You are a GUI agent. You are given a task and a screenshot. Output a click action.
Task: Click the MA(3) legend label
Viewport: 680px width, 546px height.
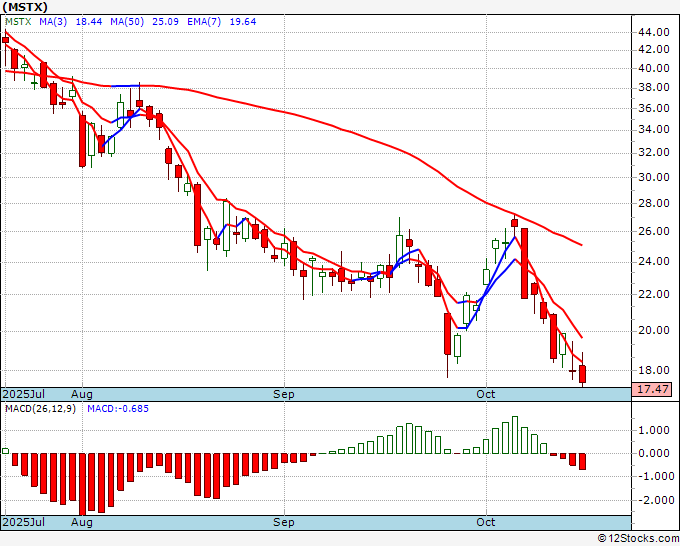[53, 22]
